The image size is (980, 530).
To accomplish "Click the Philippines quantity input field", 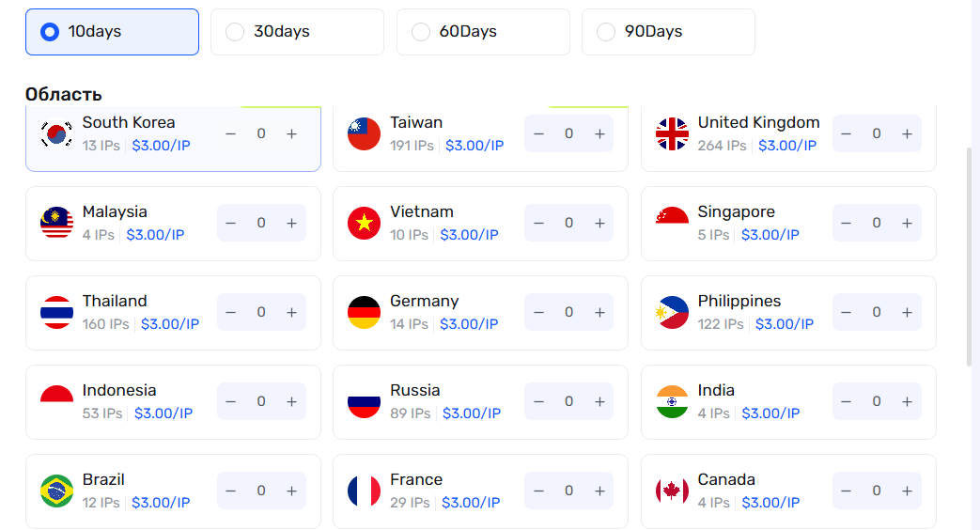I will click(877, 312).
